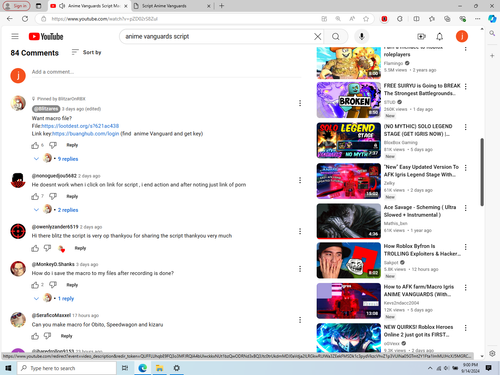Image resolution: width=500 pixels, height=375 pixels.
Task: Open browser Settings and more menu
Action: click(478, 19)
